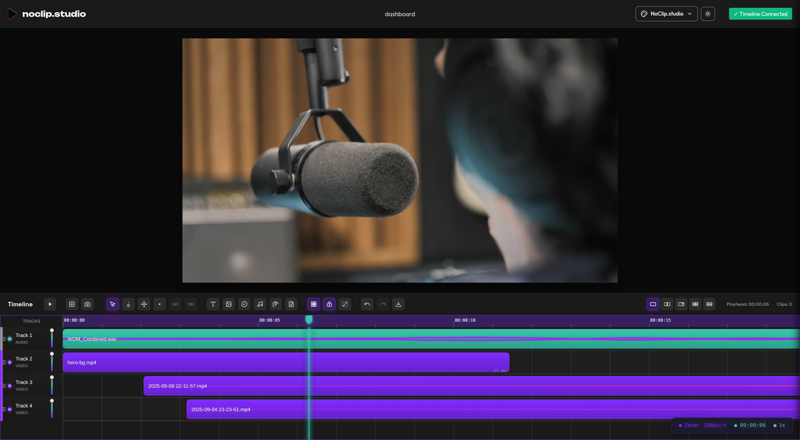Click the 00:00:05 ruler mark
Image resolution: width=800 pixels, height=440 pixels.
tap(269, 321)
